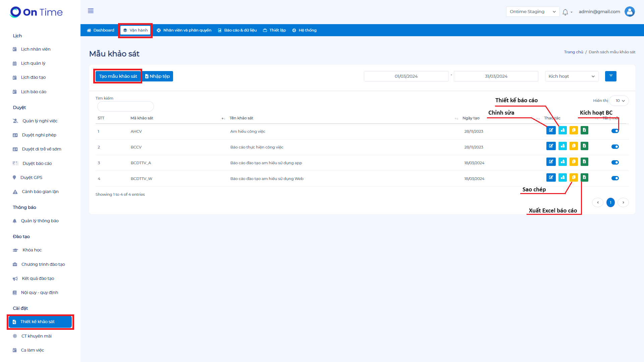Click the Nhập tệp import button
Image resolution: width=644 pixels, height=362 pixels.
click(157, 76)
